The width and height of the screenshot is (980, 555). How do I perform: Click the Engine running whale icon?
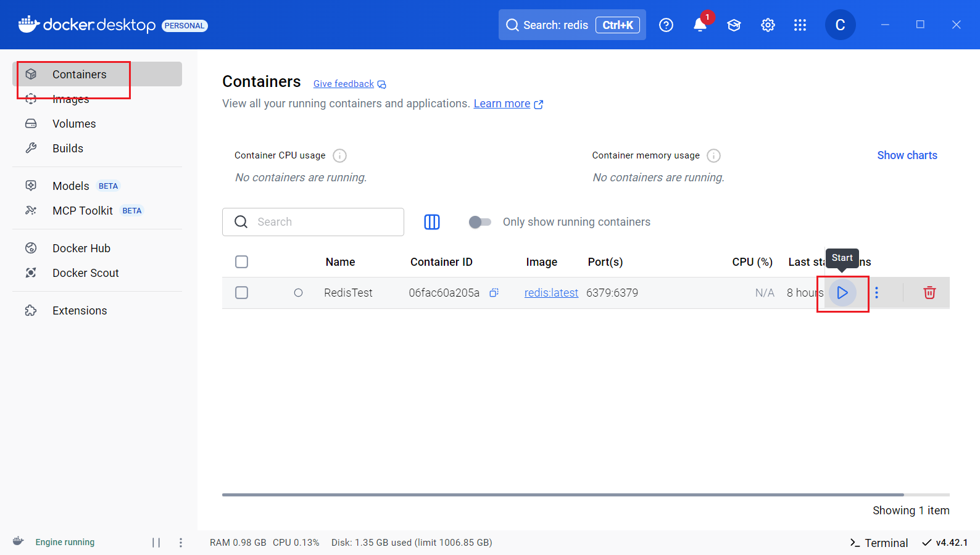19,541
